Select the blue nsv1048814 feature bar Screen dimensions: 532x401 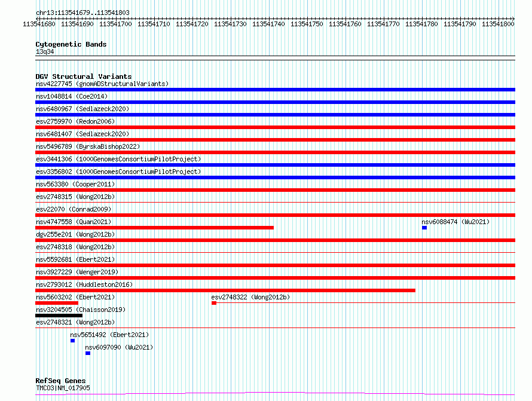[x=275, y=102]
